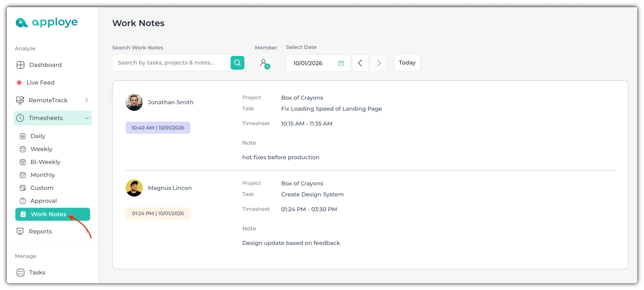Image resolution: width=644 pixels, height=290 pixels.
Task: Expand the RemoteTrack submenu arrow
Action: (86, 100)
